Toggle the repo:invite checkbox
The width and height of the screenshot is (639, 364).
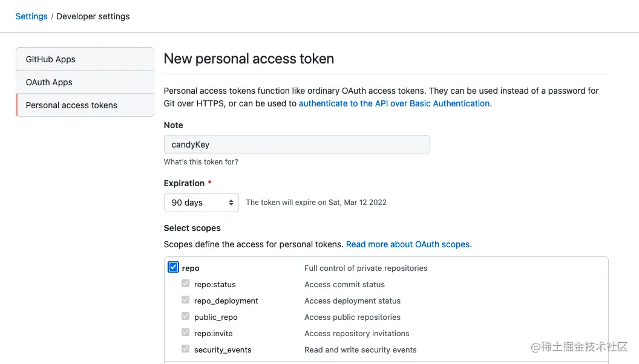(185, 332)
